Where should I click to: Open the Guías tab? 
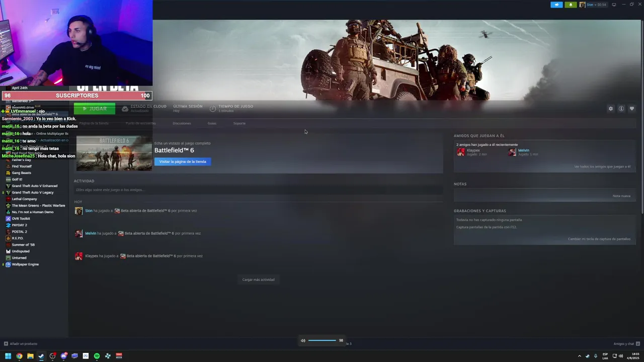click(212, 123)
